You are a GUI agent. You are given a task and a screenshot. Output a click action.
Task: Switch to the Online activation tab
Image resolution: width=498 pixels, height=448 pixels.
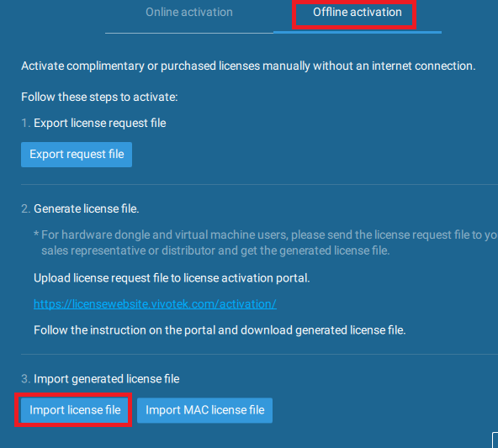(x=189, y=13)
